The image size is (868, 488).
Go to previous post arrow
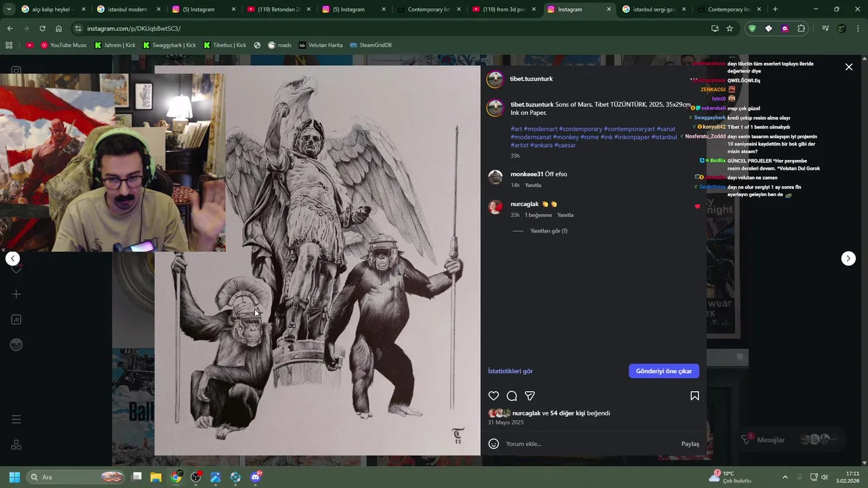[12, 258]
